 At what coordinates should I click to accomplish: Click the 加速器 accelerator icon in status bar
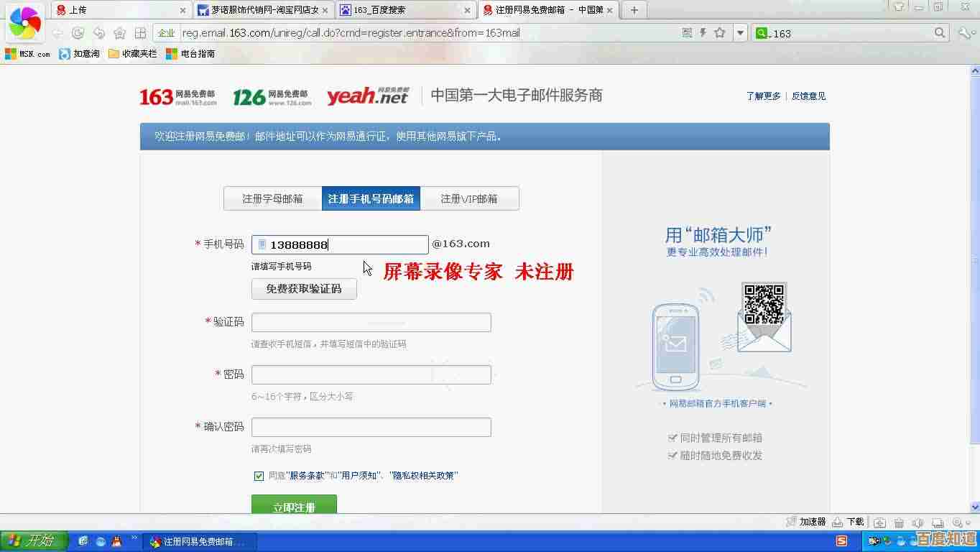pos(791,522)
